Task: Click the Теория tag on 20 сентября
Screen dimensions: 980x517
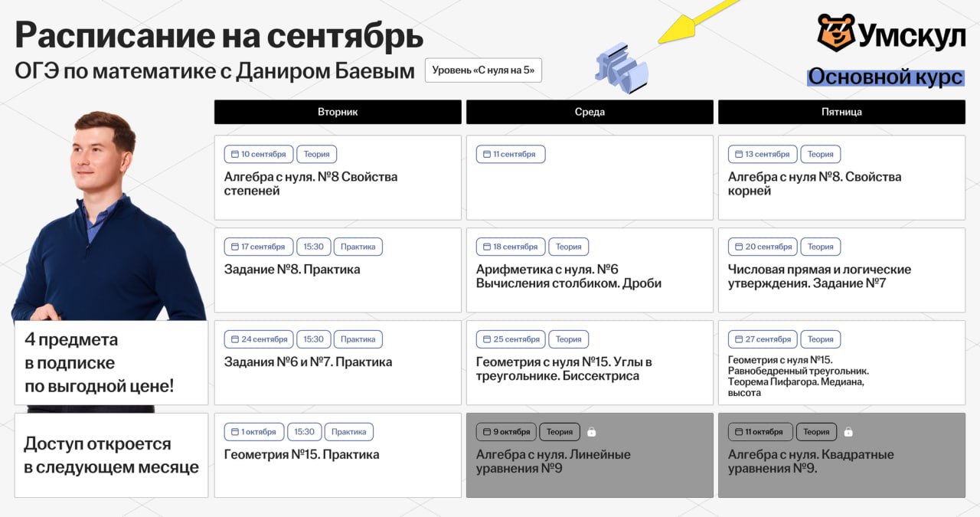Action: 820,247
